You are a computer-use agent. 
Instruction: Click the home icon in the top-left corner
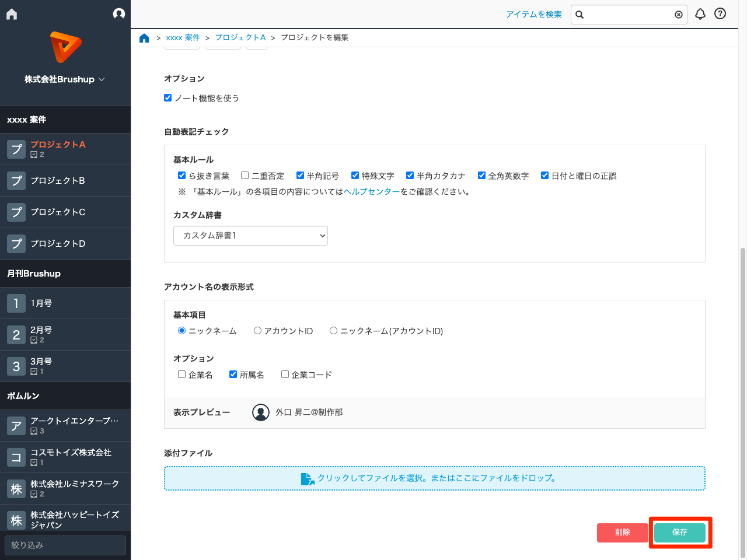(11, 13)
